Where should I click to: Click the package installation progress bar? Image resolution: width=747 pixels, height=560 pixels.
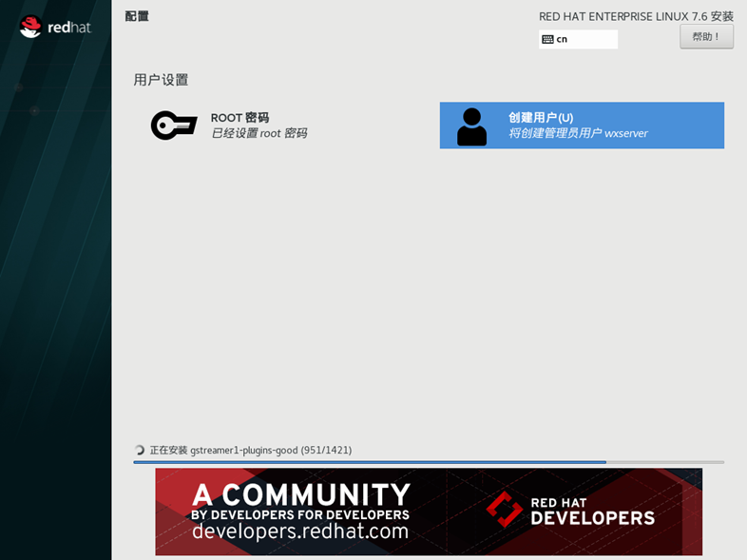click(x=429, y=462)
